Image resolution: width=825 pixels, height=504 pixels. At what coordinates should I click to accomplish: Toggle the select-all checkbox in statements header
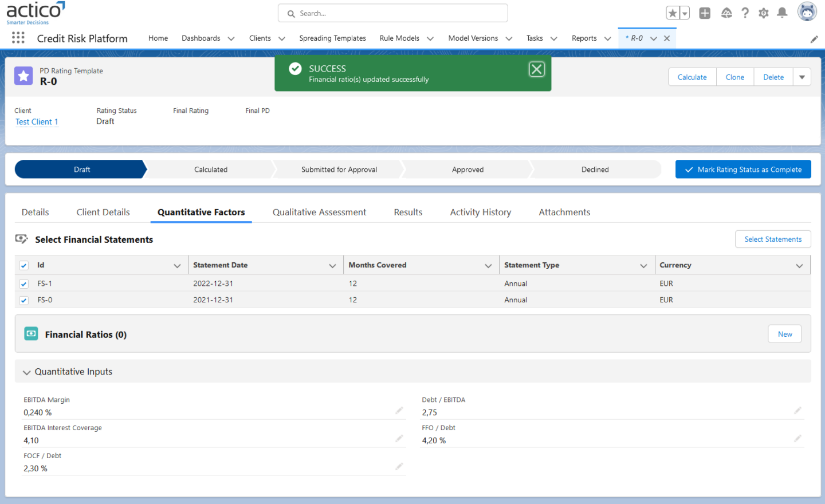click(23, 265)
